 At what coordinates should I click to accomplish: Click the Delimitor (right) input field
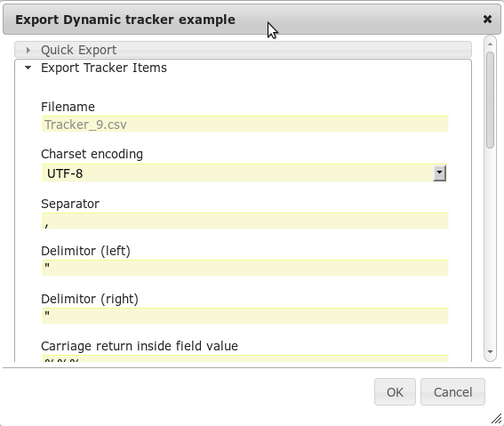point(245,316)
